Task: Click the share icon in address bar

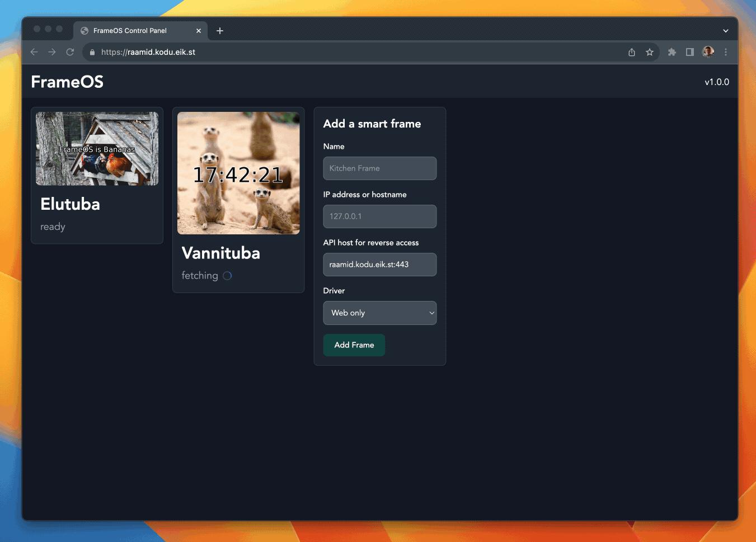Action: coord(632,52)
